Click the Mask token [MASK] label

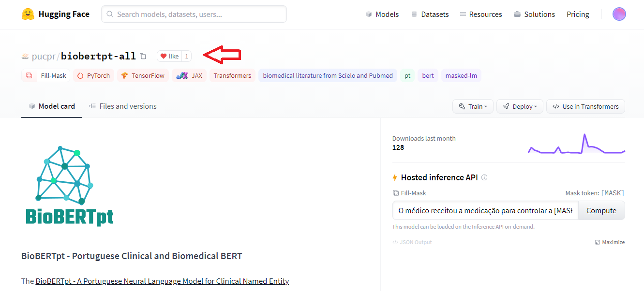595,193
